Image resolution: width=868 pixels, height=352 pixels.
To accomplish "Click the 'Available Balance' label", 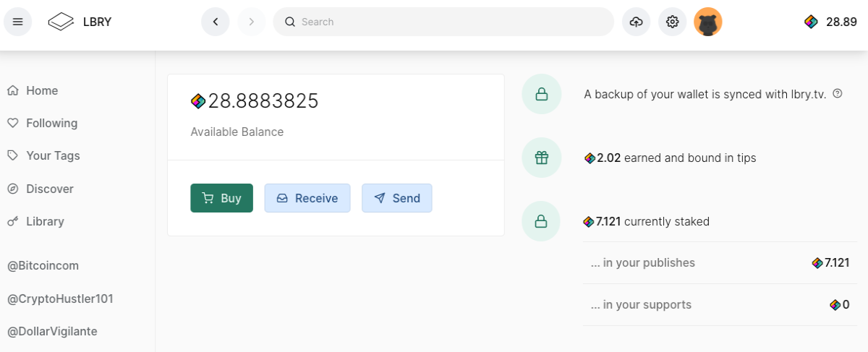I will click(x=237, y=132).
